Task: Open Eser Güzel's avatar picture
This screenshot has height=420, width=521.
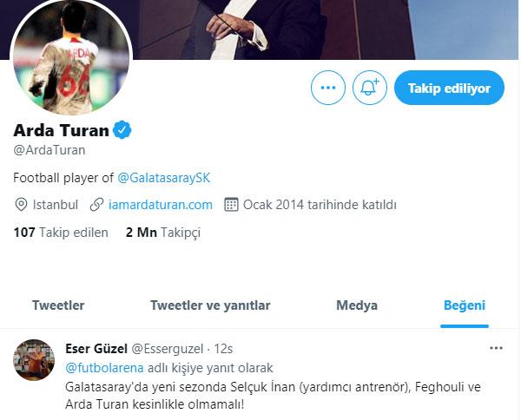Action: tap(34, 359)
